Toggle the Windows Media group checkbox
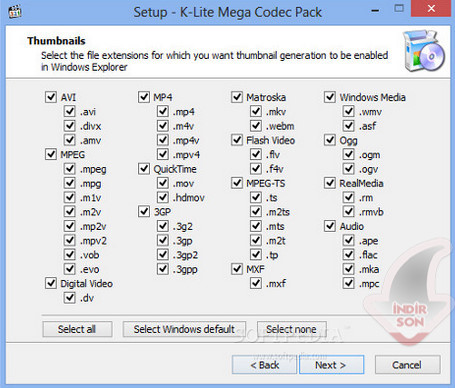The image size is (455, 388). tap(330, 97)
